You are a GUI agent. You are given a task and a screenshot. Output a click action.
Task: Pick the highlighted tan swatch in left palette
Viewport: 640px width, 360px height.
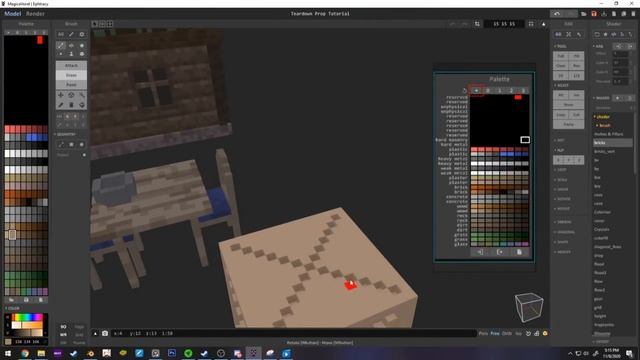pos(12,235)
